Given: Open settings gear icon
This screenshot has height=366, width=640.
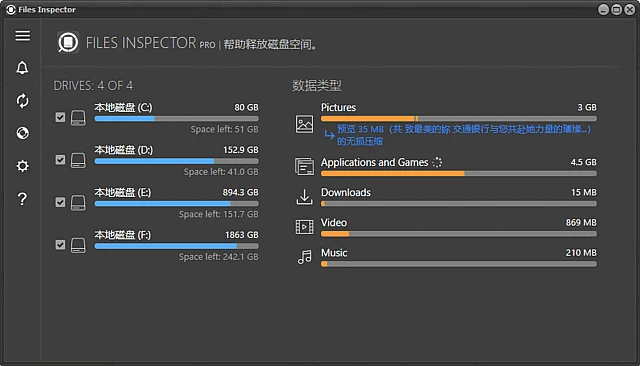Looking at the screenshot, I should tap(22, 166).
